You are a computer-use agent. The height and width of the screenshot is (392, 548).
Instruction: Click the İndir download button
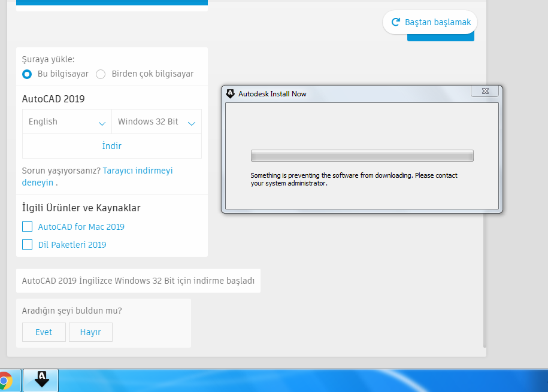[112, 146]
